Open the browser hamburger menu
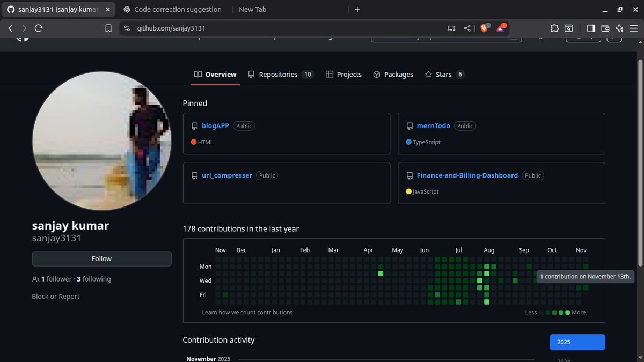 coord(633,28)
